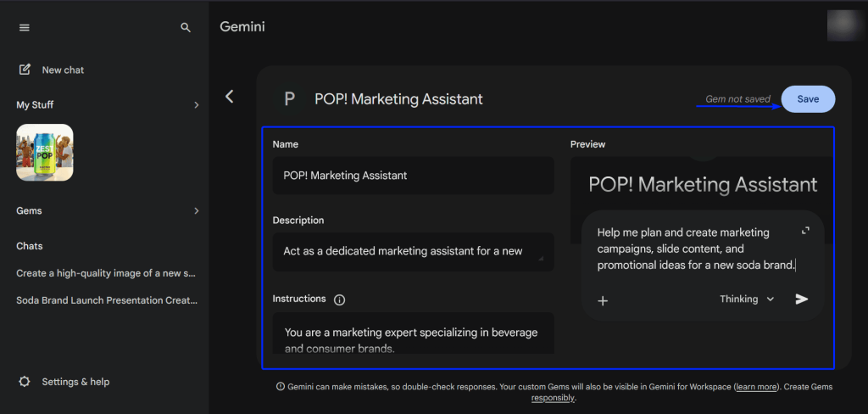Expand the My Stuff section

point(196,105)
